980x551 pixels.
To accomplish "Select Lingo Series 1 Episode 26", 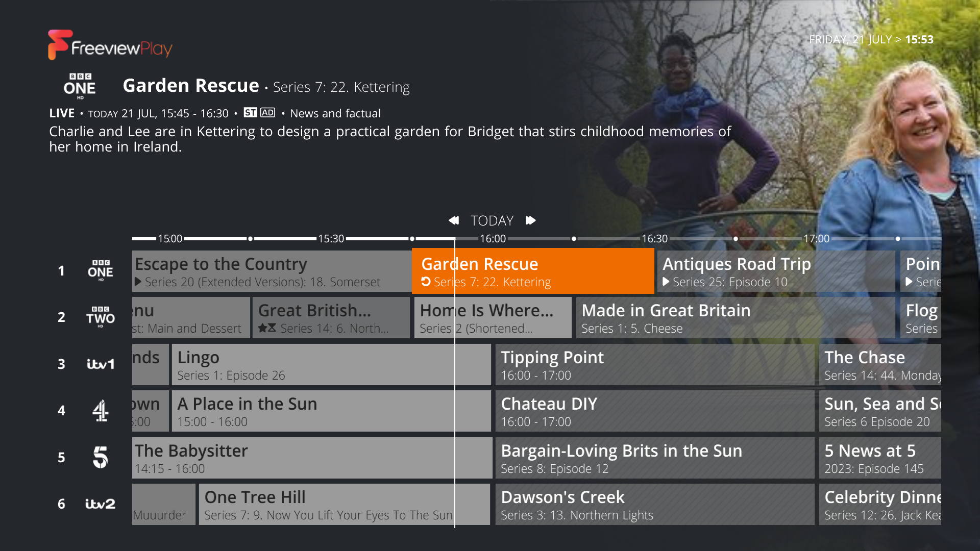I will pos(331,364).
